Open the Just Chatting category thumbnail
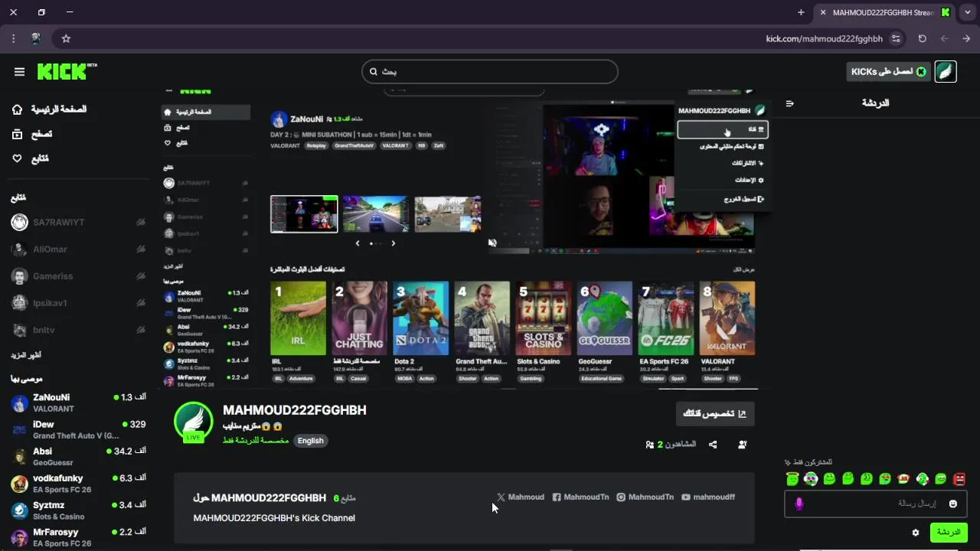980x551 pixels. 359,318
